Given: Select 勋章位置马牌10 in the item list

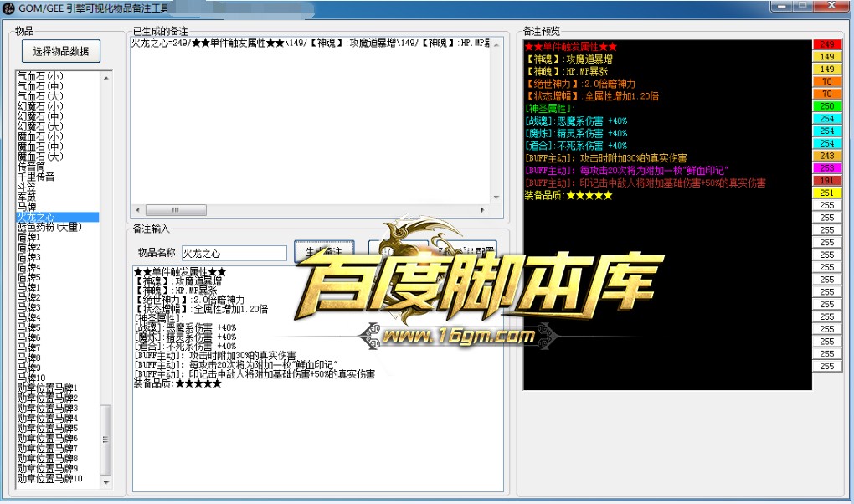Looking at the screenshot, I should pyautogui.click(x=49, y=478).
